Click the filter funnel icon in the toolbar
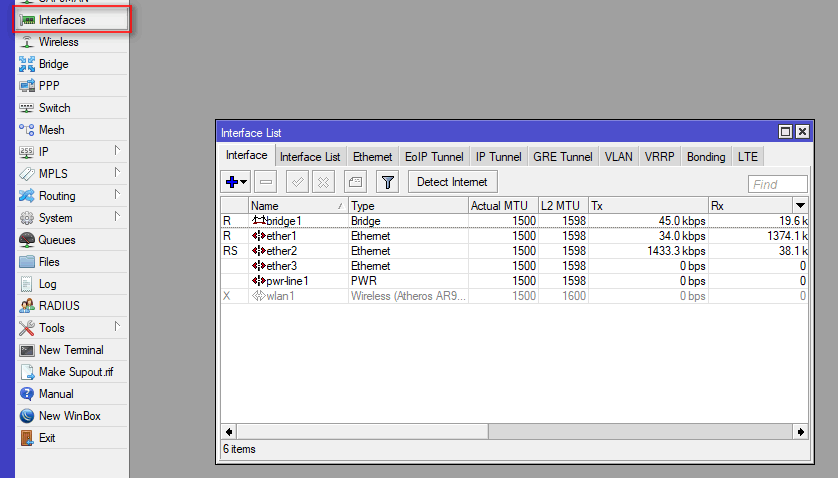This screenshot has width=838, height=478. (387, 182)
